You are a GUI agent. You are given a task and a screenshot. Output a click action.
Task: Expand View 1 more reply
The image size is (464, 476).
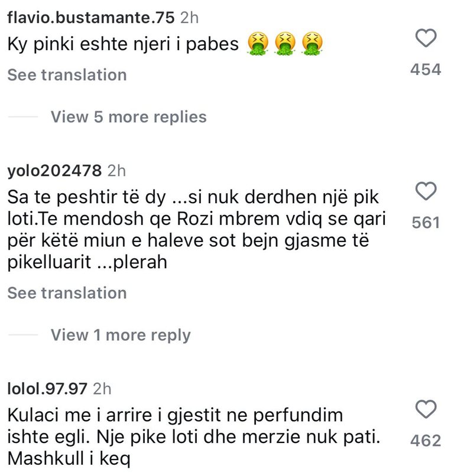[x=121, y=335]
